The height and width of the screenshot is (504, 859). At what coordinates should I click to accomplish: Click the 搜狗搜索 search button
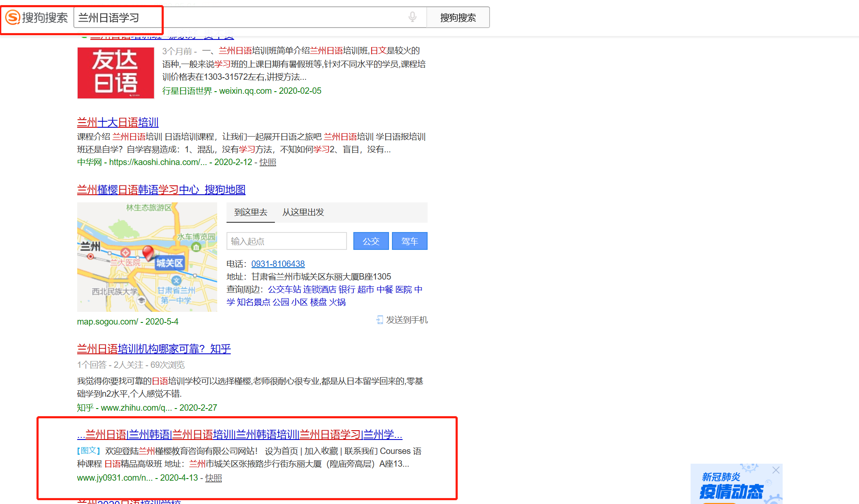[458, 17]
